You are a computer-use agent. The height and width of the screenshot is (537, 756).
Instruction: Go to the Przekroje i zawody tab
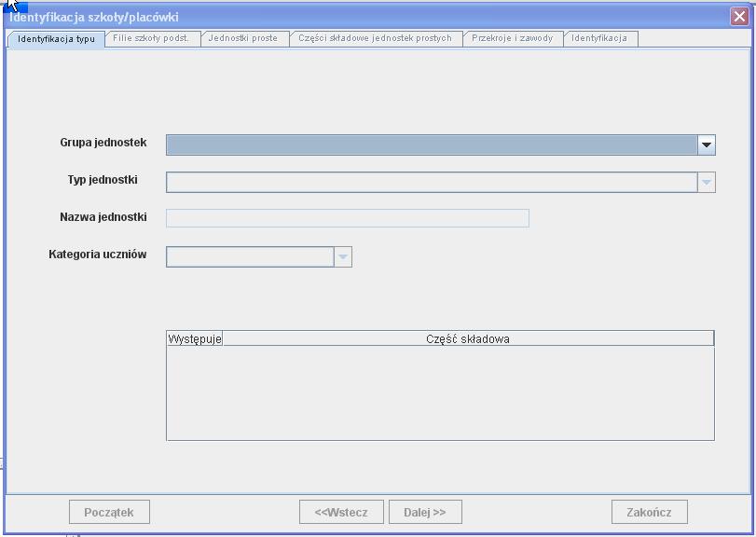(512, 38)
